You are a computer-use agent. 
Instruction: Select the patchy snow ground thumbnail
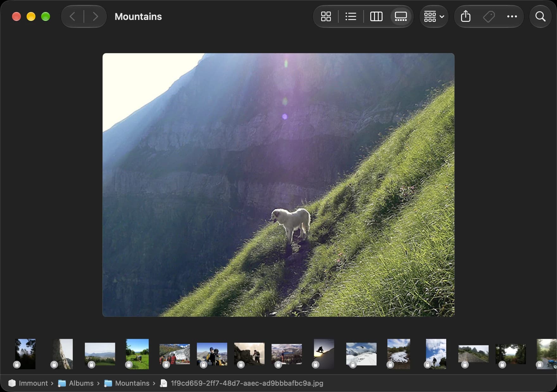coord(399,354)
